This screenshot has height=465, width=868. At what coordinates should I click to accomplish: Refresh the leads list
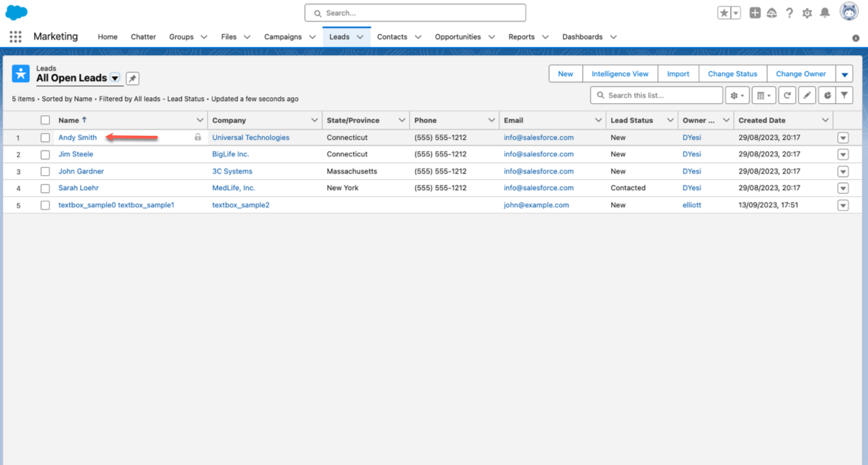tap(786, 96)
